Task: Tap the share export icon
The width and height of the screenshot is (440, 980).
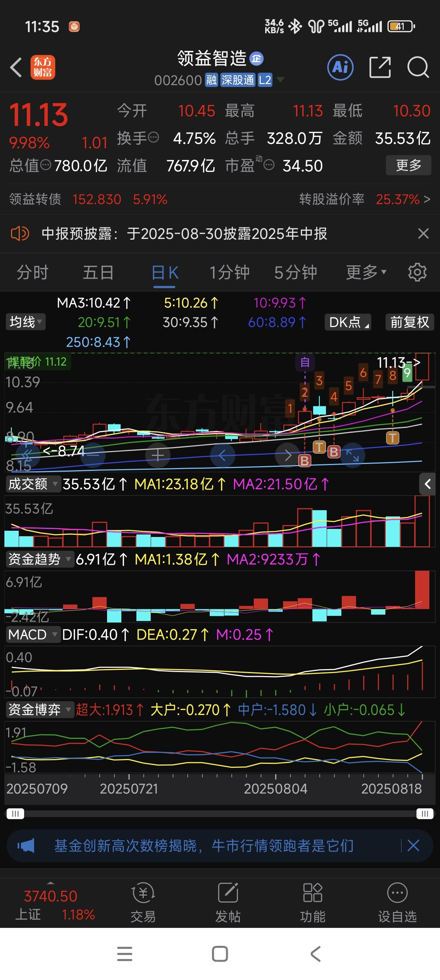Action: point(380,67)
